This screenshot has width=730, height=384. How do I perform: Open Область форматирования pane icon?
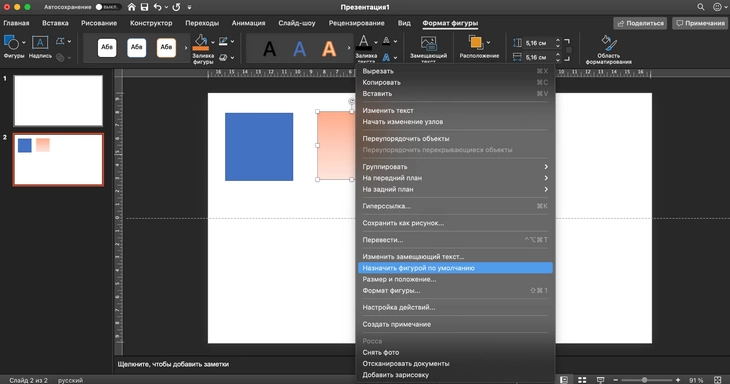tap(608, 43)
